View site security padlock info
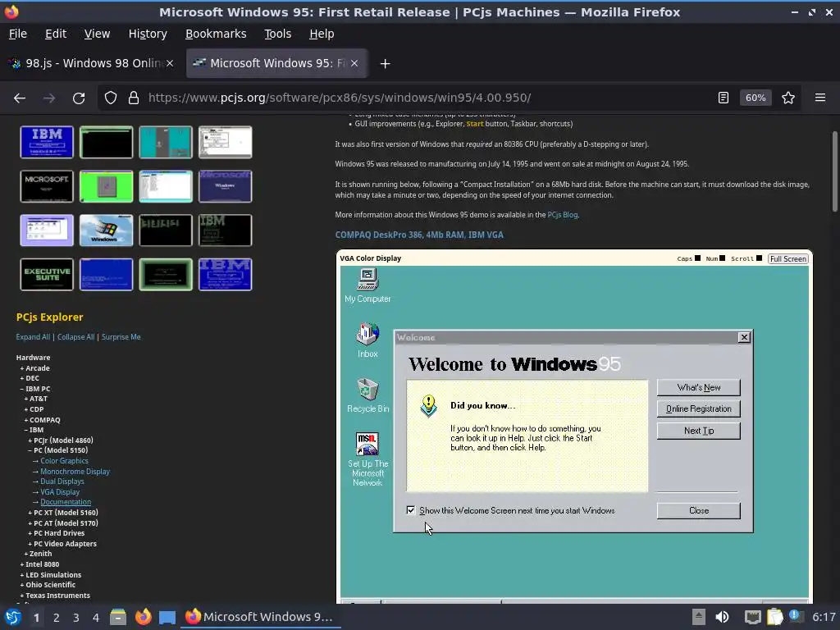Viewport: 840px width, 630px height. 134,98
